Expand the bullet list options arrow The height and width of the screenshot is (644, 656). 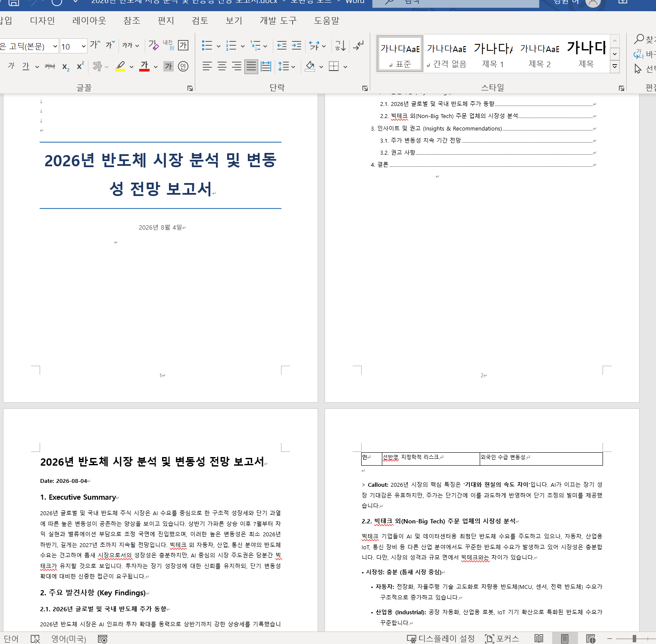tap(219, 46)
